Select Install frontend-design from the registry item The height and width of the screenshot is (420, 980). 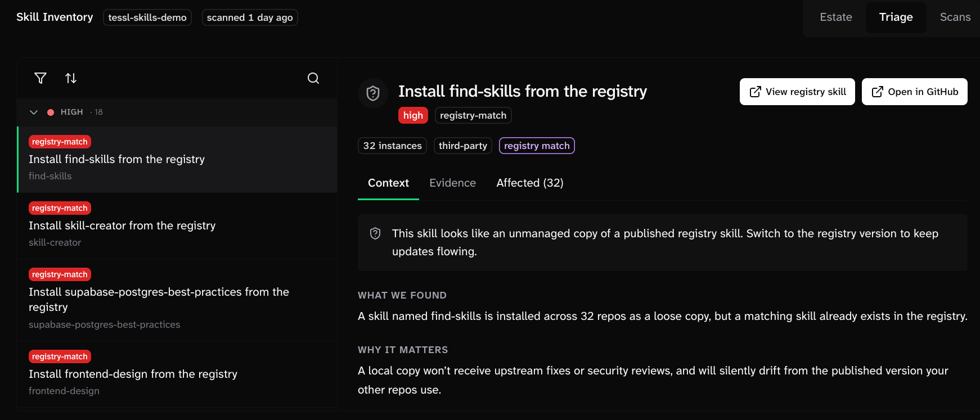(x=177, y=374)
